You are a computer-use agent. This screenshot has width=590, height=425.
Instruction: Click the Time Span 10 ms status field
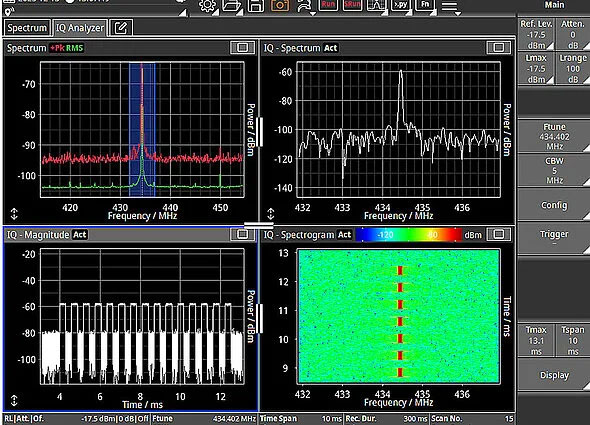click(x=301, y=419)
